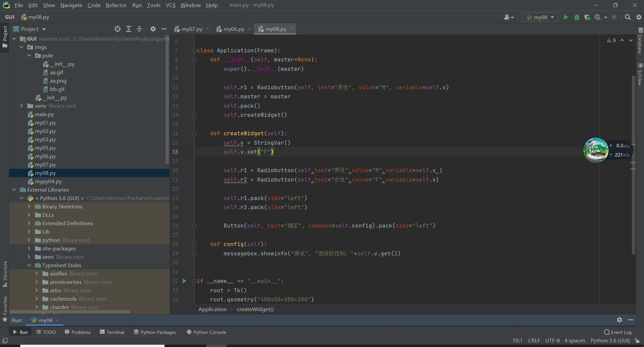Collapse the imgs folder
The width and height of the screenshot is (644, 347).
[x=22, y=47]
